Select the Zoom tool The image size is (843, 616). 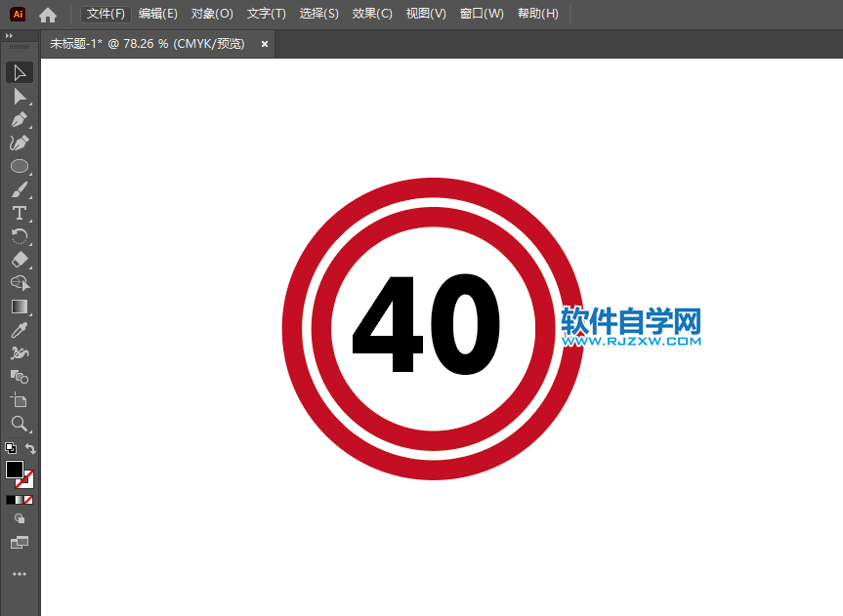click(20, 424)
